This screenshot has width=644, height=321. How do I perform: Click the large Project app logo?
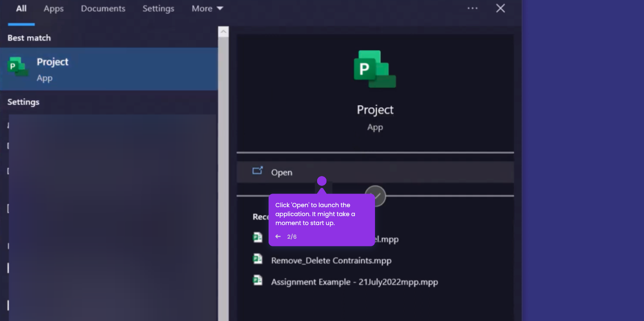pos(375,69)
